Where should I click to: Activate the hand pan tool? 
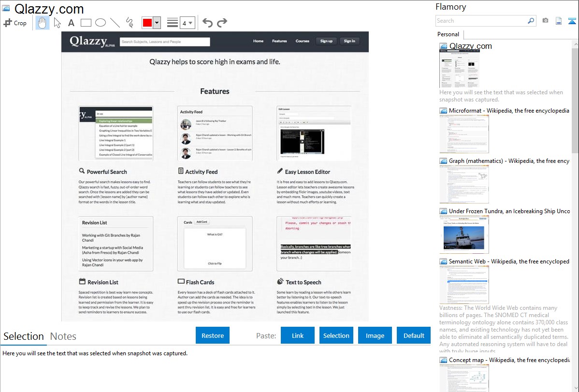tap(42, 23)
